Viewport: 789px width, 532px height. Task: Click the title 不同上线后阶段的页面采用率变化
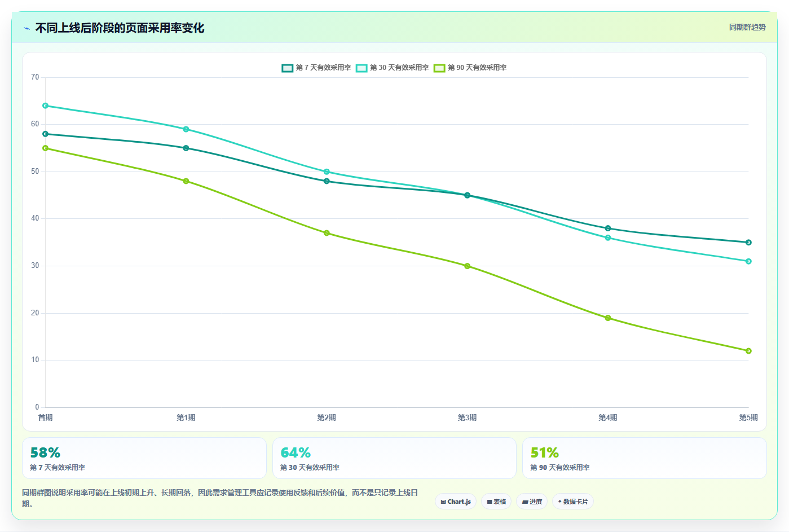pyautogui.click(x=120, y=28)
